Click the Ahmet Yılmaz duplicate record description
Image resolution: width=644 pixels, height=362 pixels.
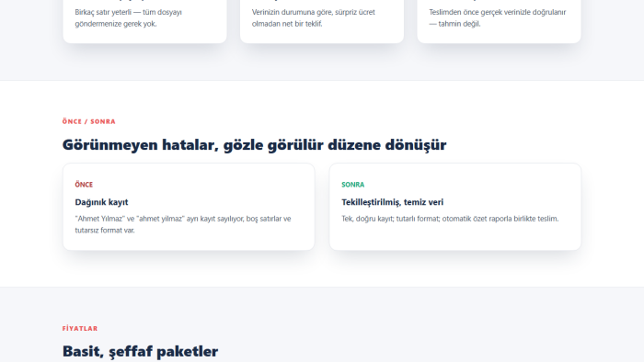click(x=183, y=224)
